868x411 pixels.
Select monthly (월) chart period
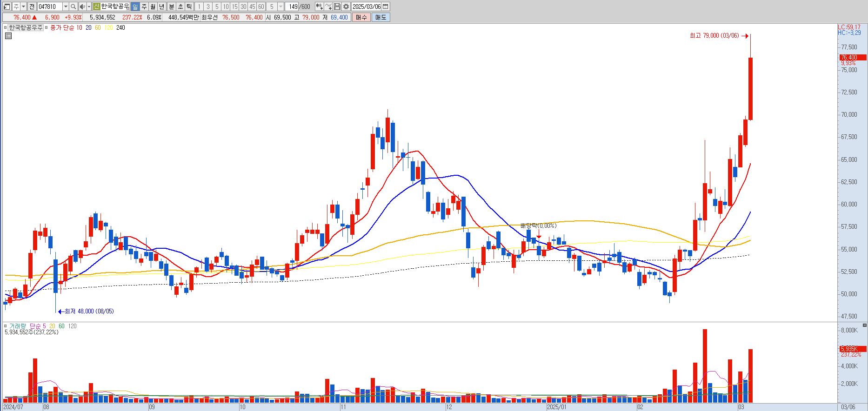pyautogui.click(x=153, y=7)
